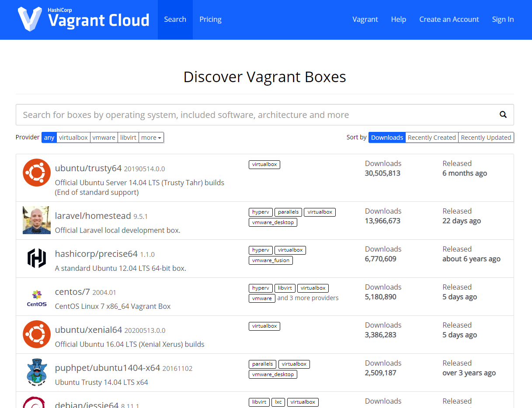This screenshot has width=532, height=408.
Task: Click the CentOS logo icon
Action: [37, 297]
